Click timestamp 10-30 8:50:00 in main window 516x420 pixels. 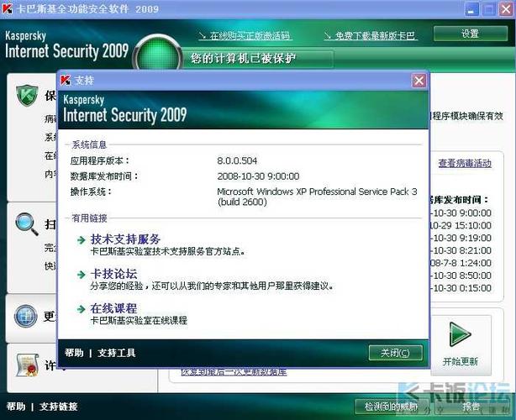click(x=461, y=276)
